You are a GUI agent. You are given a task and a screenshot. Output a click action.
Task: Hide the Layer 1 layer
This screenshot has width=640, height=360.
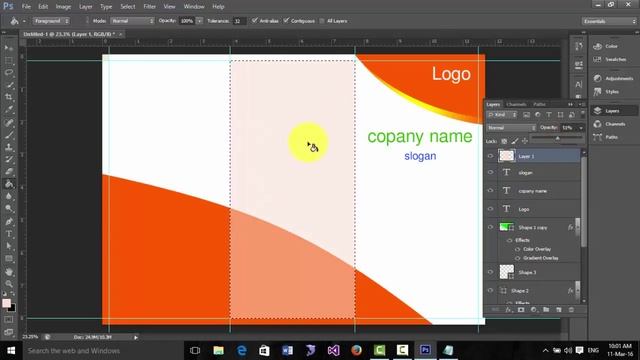[491, 156]
